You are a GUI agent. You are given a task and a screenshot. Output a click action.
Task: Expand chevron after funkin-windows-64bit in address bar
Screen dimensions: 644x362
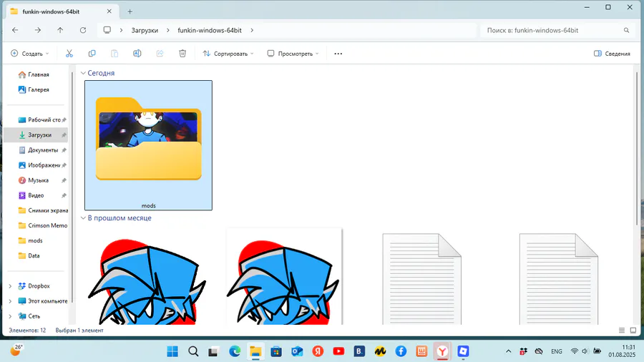tap(252, 30)
